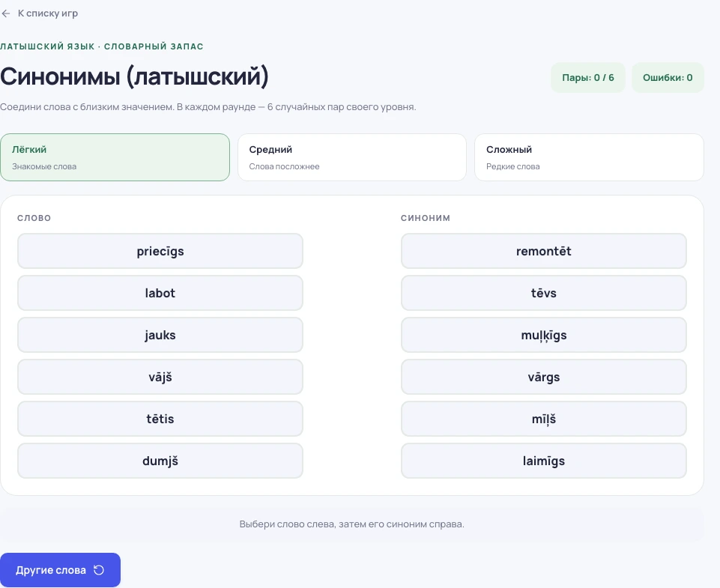Pick the synonym 'mīļš'
Viewport: 720px width, 588px height.
point(544,419)
